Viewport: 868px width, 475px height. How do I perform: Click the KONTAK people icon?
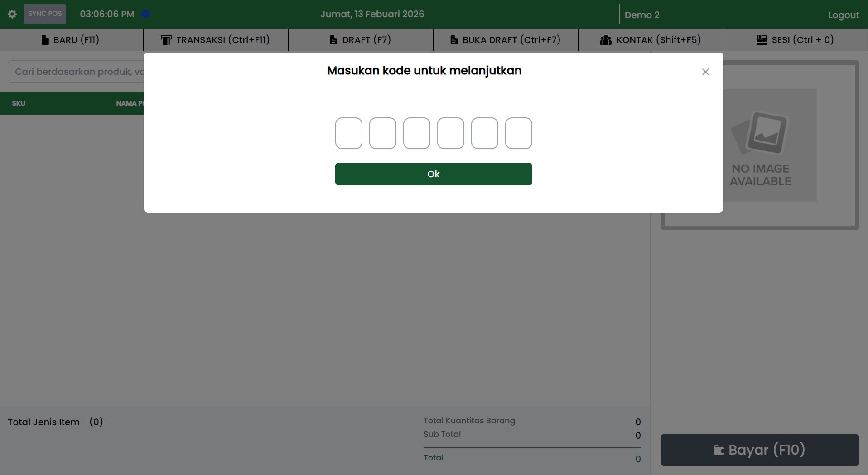(606, 40)
